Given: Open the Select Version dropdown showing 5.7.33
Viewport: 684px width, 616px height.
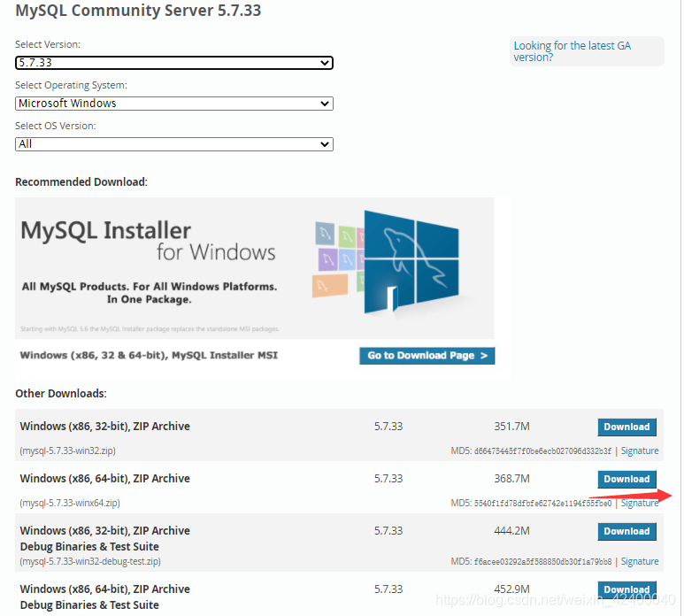Looking at the screenshot, I should (x=174, y=63).
